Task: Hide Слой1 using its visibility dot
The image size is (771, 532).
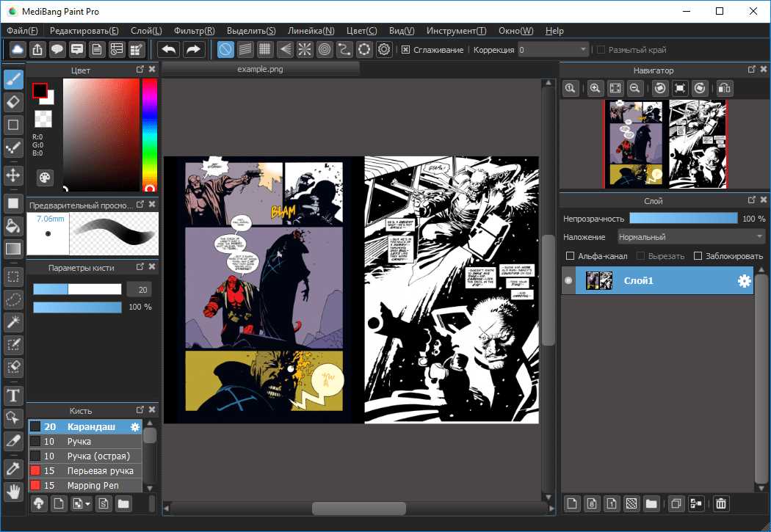Action: (568, 281)
